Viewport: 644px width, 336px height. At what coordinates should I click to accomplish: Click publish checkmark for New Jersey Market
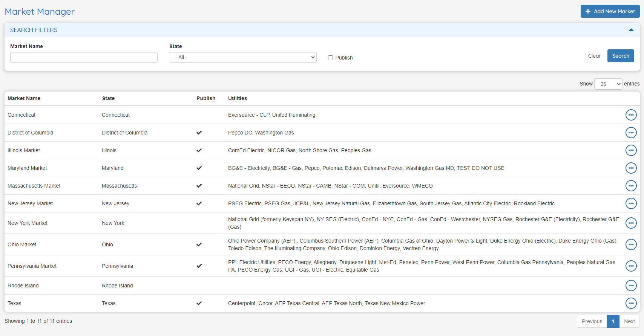199,203
